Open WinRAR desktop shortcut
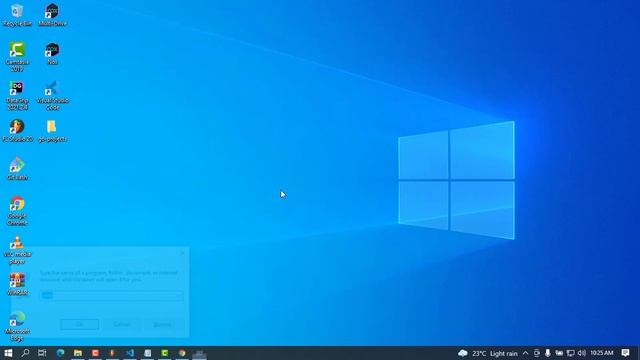The width and height of the screenshot is (640, 360). click(17, 284)
